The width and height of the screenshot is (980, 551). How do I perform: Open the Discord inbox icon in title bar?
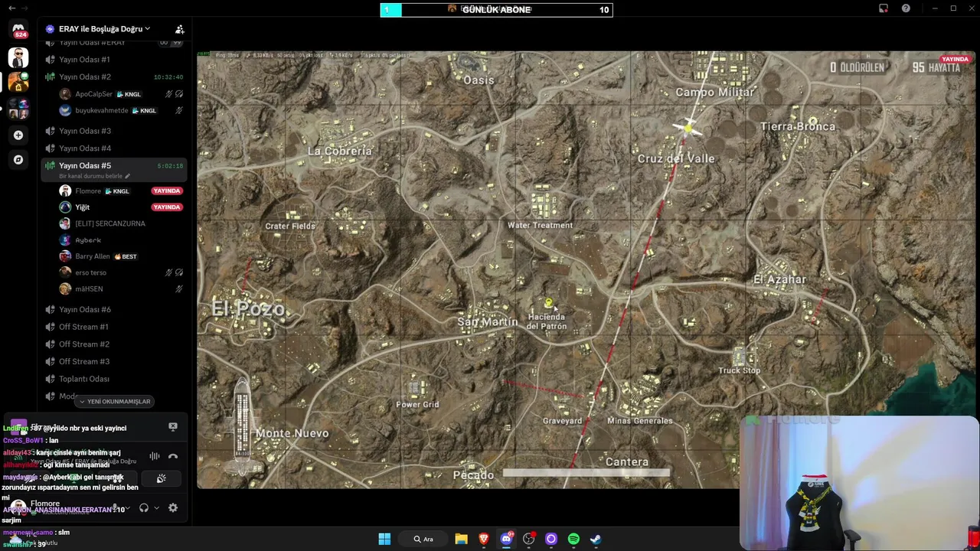pos(884,8)
